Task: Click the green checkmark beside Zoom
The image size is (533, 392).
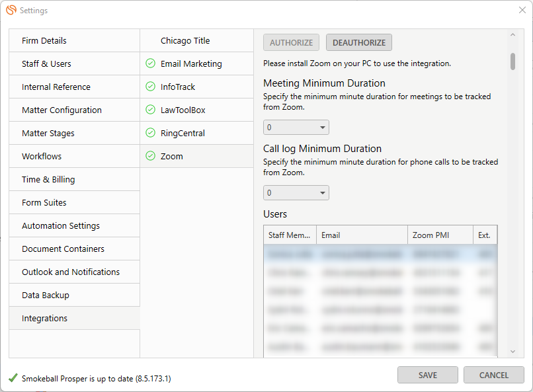Action: pyautogui.click(x=150, y=156)
